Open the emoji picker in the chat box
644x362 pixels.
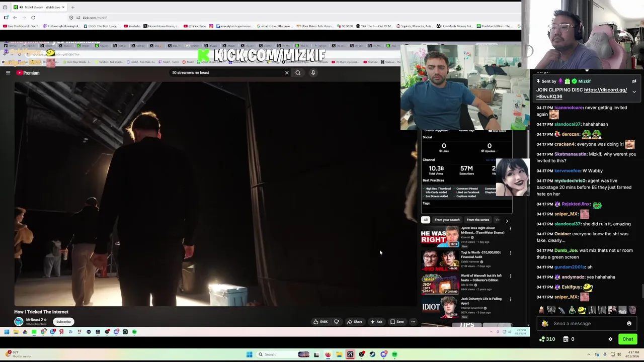click(629, 324)
